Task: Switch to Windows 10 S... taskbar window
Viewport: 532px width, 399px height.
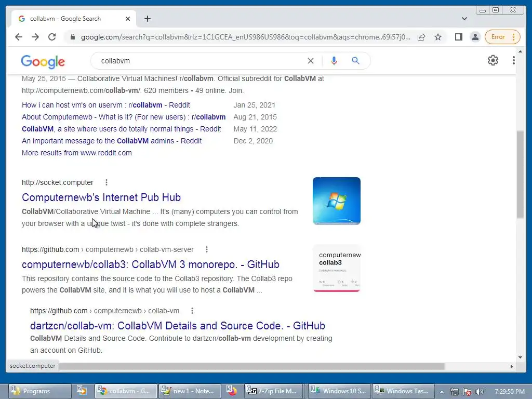Action: [x=340, y=391]
